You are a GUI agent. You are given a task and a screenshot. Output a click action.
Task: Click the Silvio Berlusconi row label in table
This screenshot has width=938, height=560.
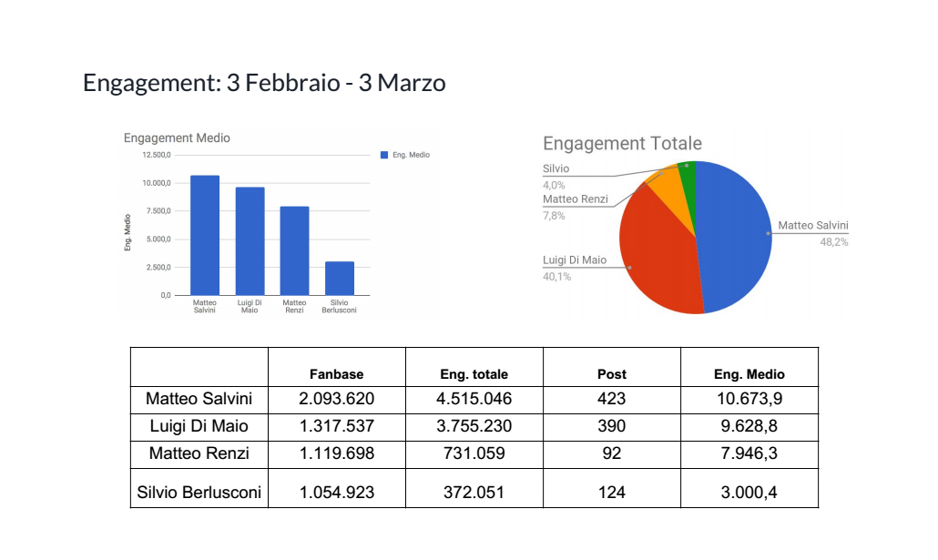click(199, 493)
